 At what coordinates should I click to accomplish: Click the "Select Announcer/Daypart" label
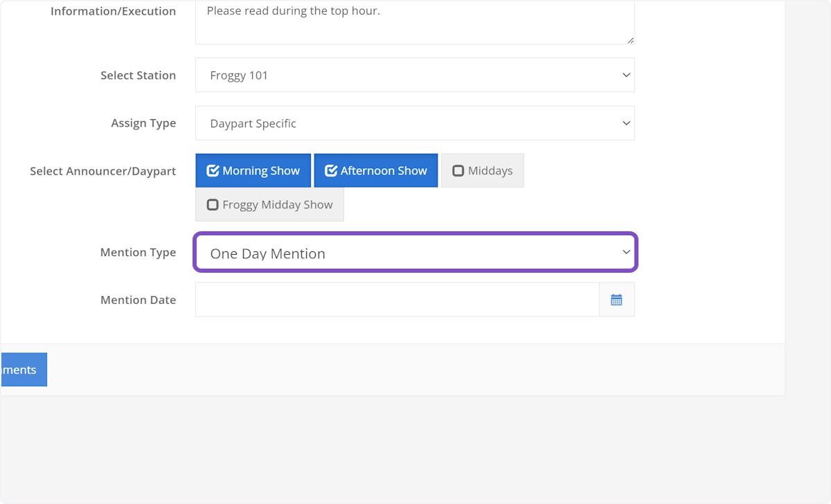tap(102, 171)
